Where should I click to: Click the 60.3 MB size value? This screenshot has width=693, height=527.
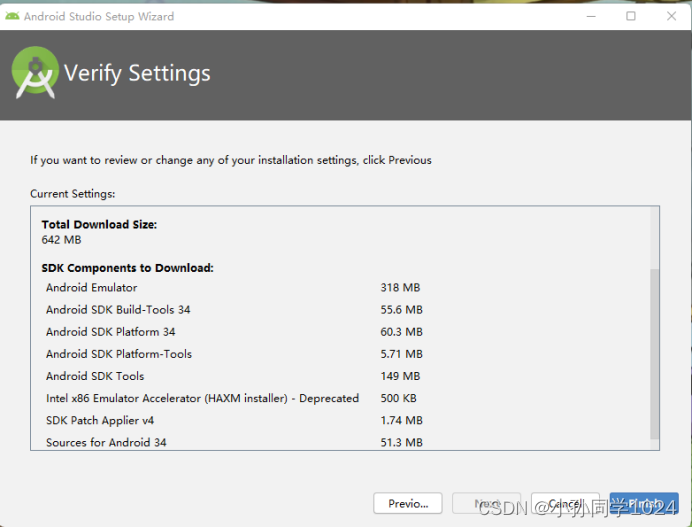pyautogui.click(x=401, y=332)
